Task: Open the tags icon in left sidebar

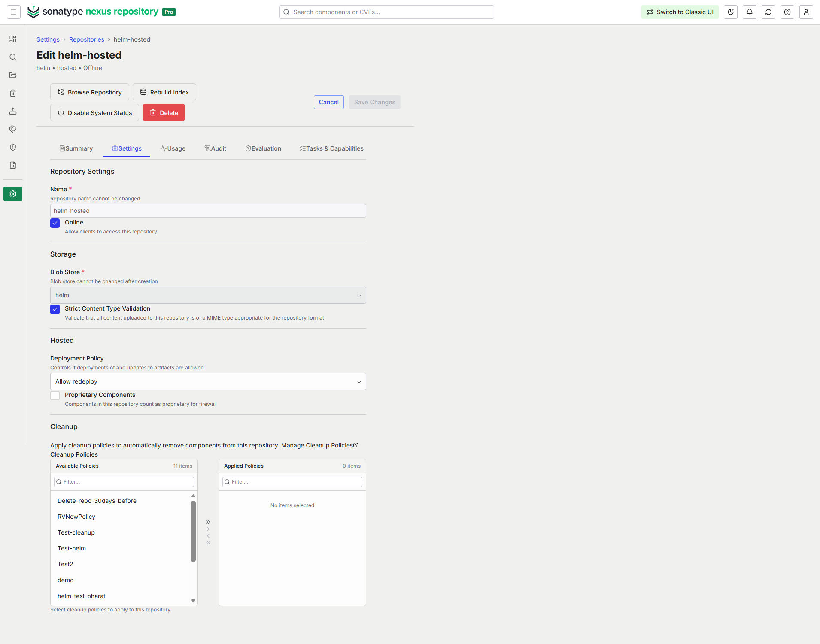Action: 13,129
